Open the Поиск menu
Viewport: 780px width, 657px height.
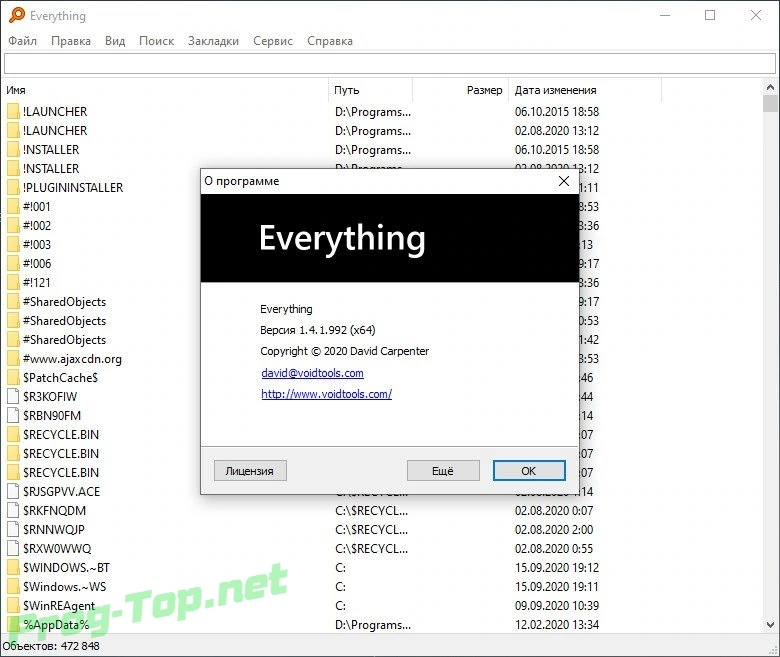tap(156, 41)
